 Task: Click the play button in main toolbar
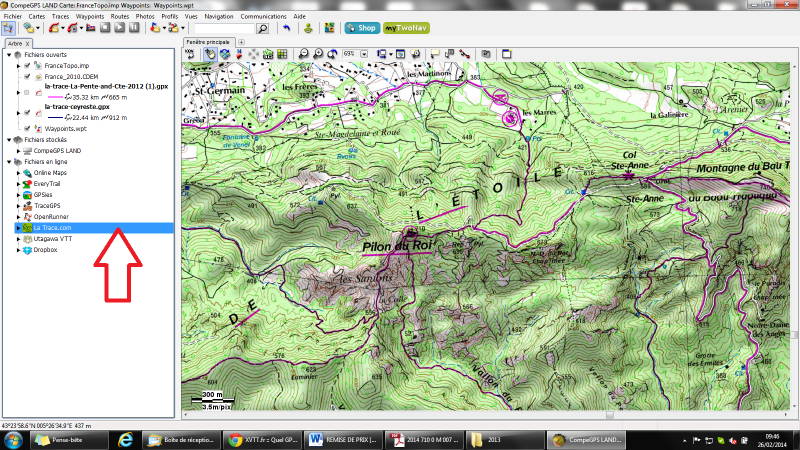(119, 28)
